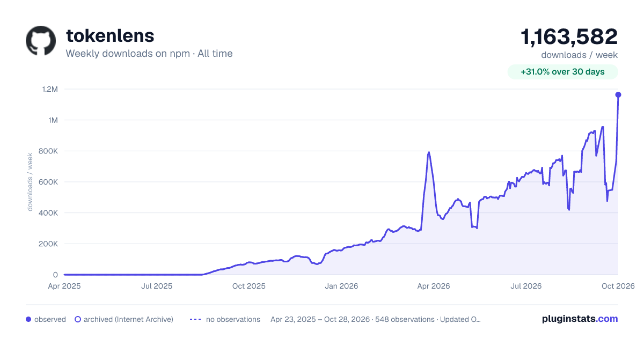
Task: Click the 'observed' legend label
Action: pos(50,319)
